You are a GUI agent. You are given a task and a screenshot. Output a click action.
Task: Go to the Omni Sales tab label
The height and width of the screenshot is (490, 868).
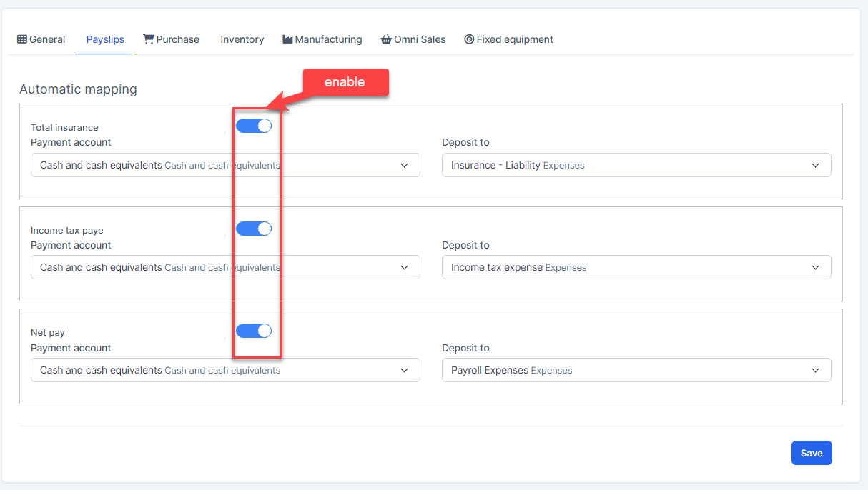420,39
